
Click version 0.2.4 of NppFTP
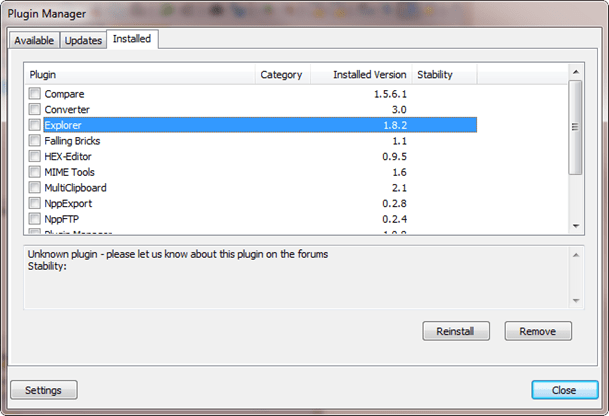394,219
